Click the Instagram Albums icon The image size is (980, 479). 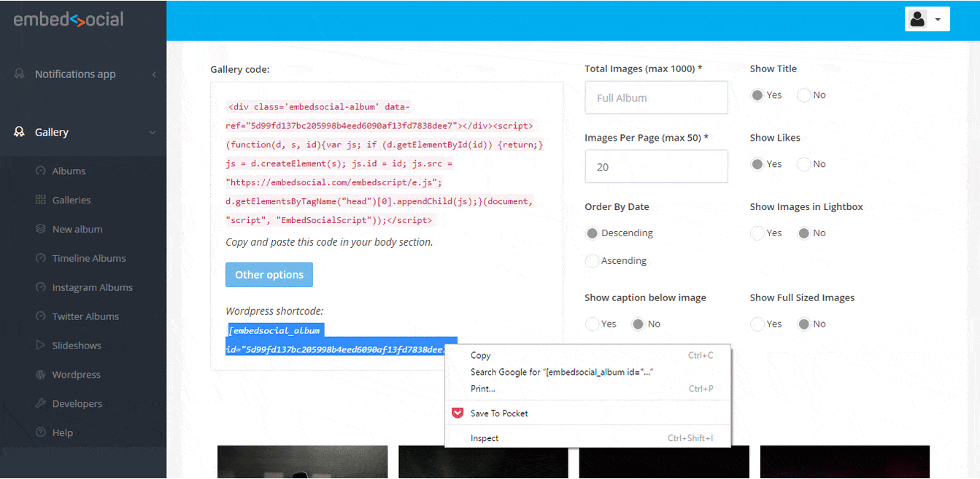click(x=41, y=287)
